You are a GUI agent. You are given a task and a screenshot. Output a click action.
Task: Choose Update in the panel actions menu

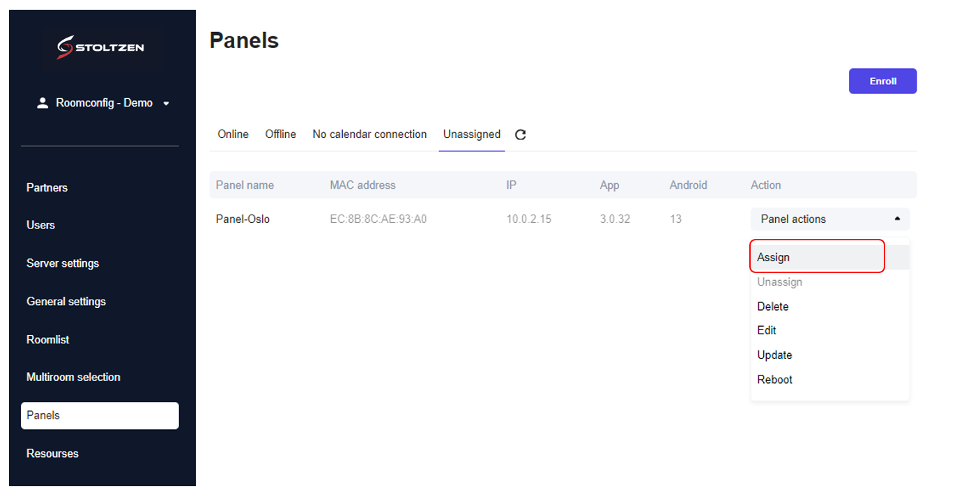coord(774,355)
